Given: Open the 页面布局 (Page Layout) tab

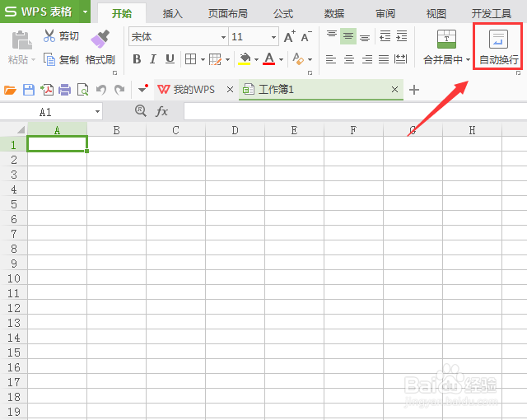Looking at the screenshot, I should (228, 13).
